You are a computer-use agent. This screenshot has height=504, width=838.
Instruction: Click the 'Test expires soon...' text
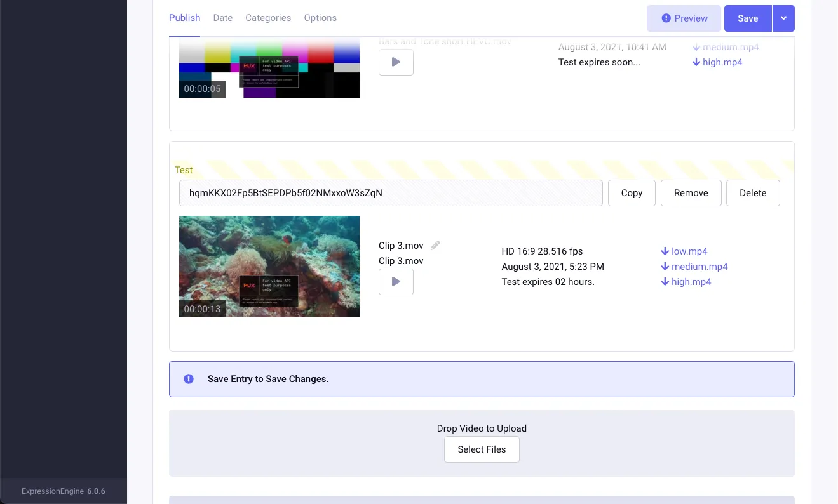[x=599, y=62]
